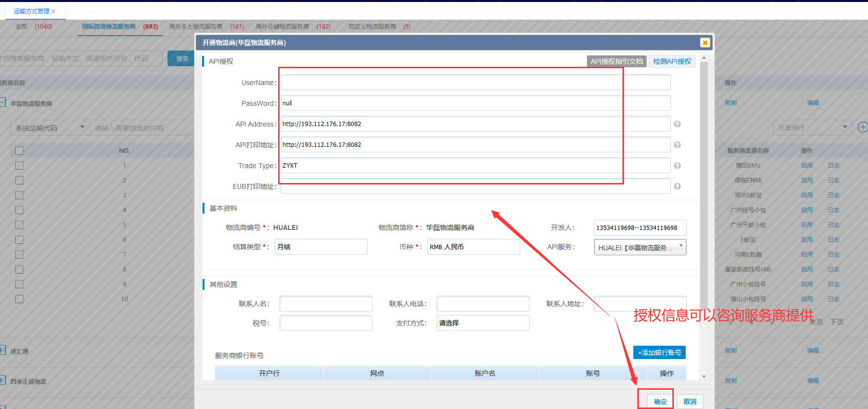Check the checkbox for row 1
868x409 pixels.
point(20,166)
